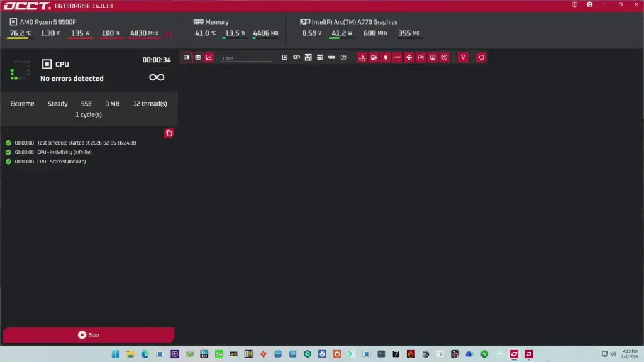Select the usage gauge sensors icon
The image size is (644, 362).
coord(421,57)
